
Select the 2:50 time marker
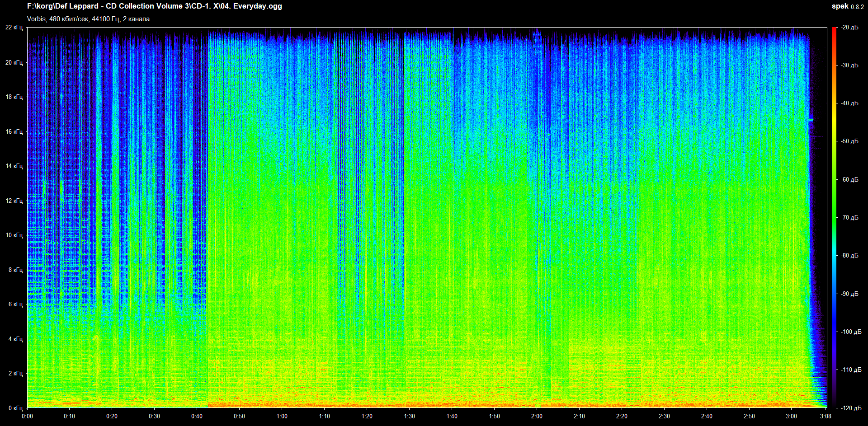(749, 416)
